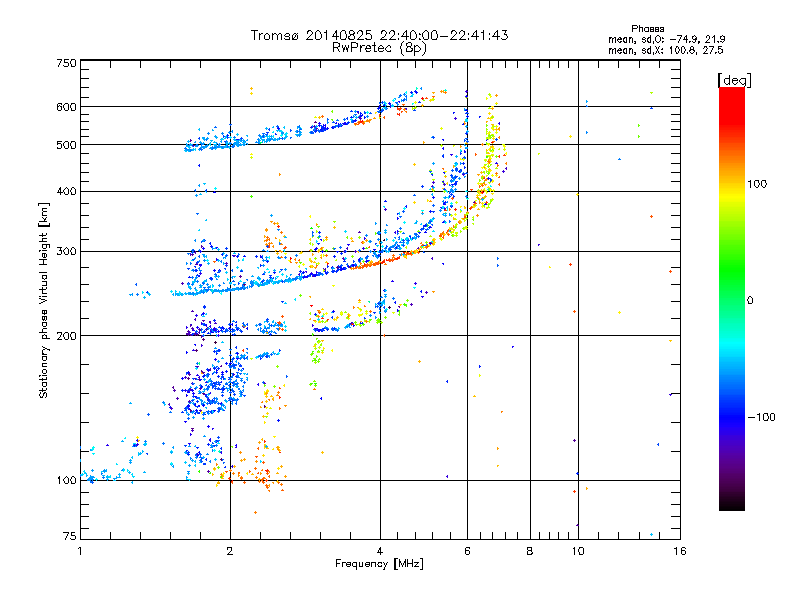This screenshot has width=800, height=600.
Task: Click the x-axis tick label '2'
Action: [x=230, y=551]
